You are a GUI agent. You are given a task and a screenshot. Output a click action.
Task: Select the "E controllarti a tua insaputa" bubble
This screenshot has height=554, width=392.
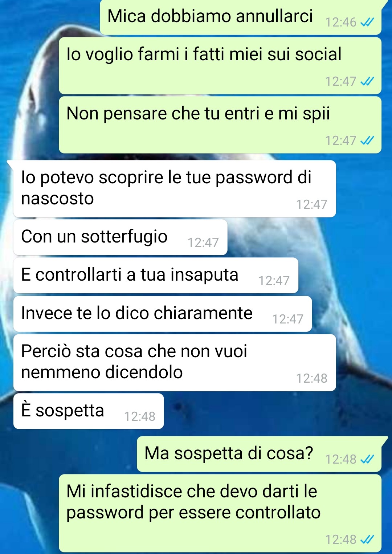pyautogui.click(x=156, y=276)
